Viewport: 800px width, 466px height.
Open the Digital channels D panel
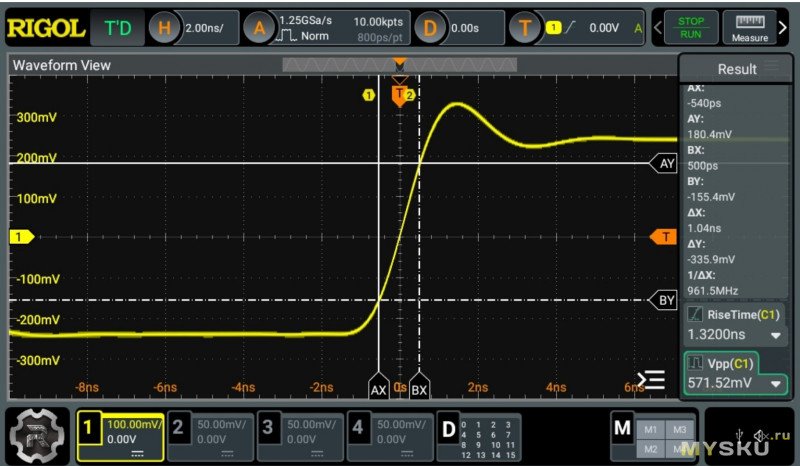click(449, 429)
